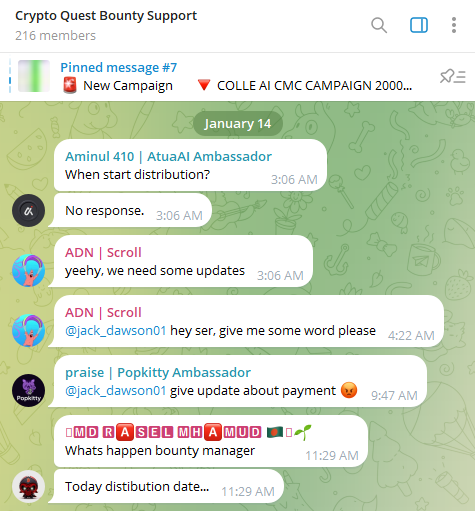
Task: Click the January 14 date badge
Action: 238,124
